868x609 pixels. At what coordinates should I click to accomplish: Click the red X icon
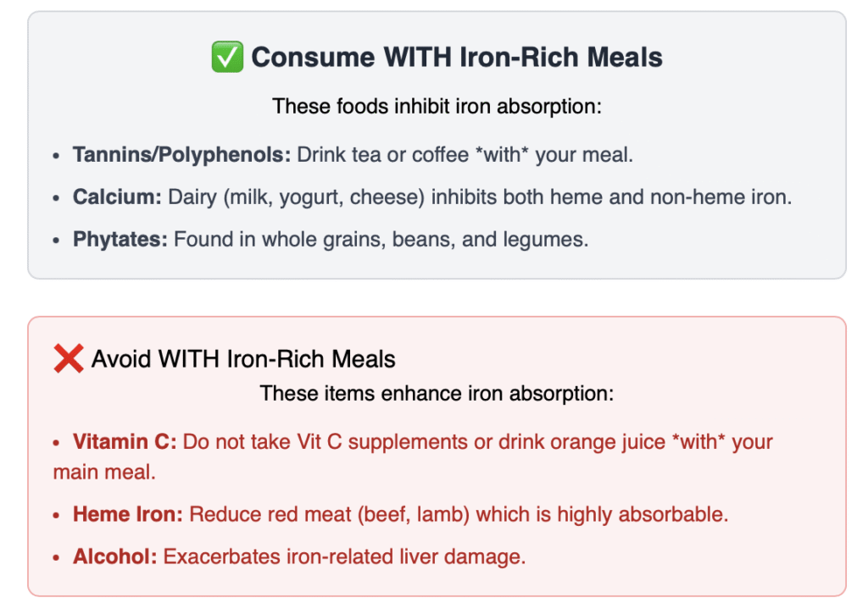coord(68,358)
